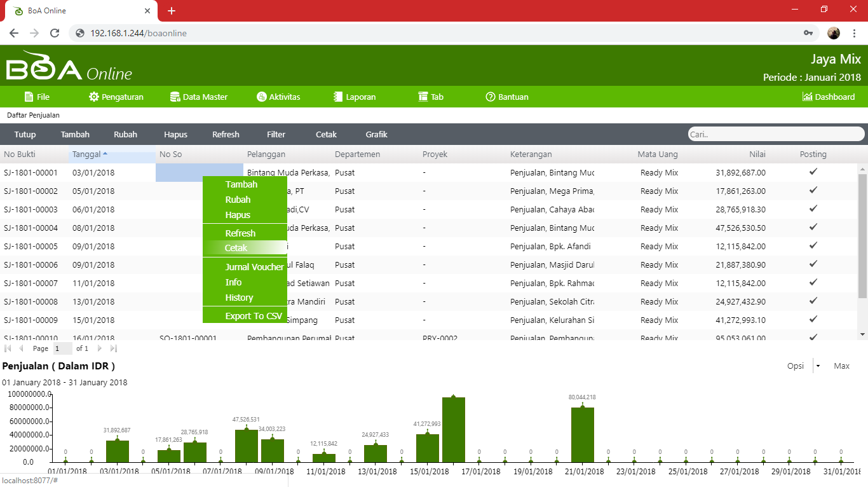Choose Cetak in the context menu
Viewport: 868px width, 487px height.
point(236,248)
